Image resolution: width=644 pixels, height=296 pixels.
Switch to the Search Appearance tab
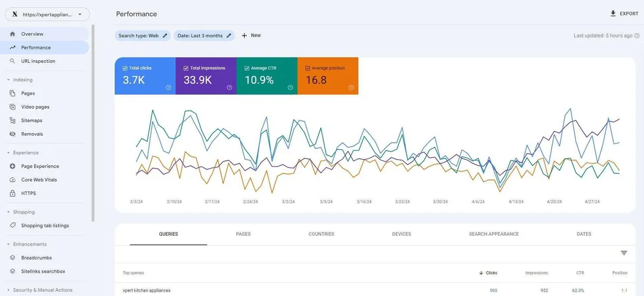(x=494, y=234)
